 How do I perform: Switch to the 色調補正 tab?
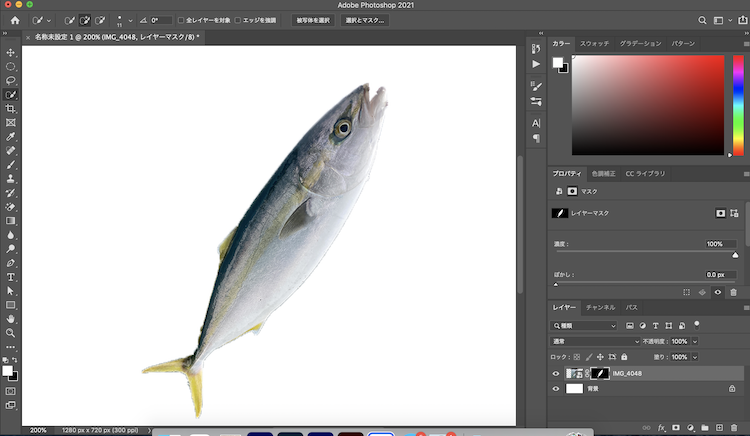tap(604, 174)
